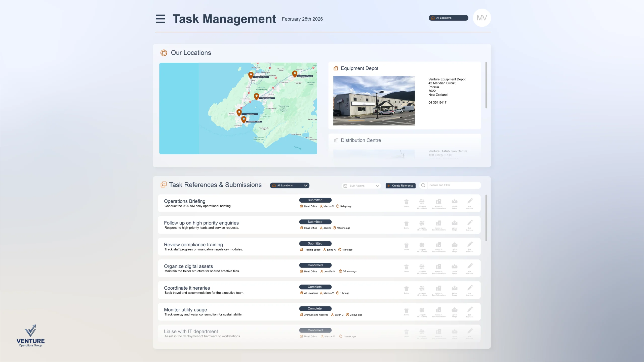Viewport: 644px width, 362px height.
Task: Edit the Review compliance training reference
Action: click(x=469, y=247)
